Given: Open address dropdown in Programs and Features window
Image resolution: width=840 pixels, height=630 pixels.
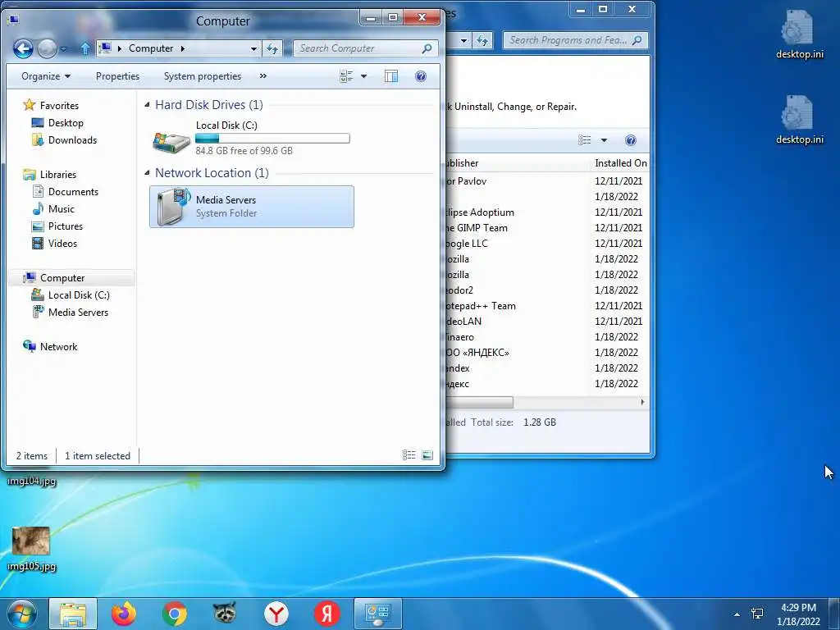Looking at the screenshot, I should (463, 40).
